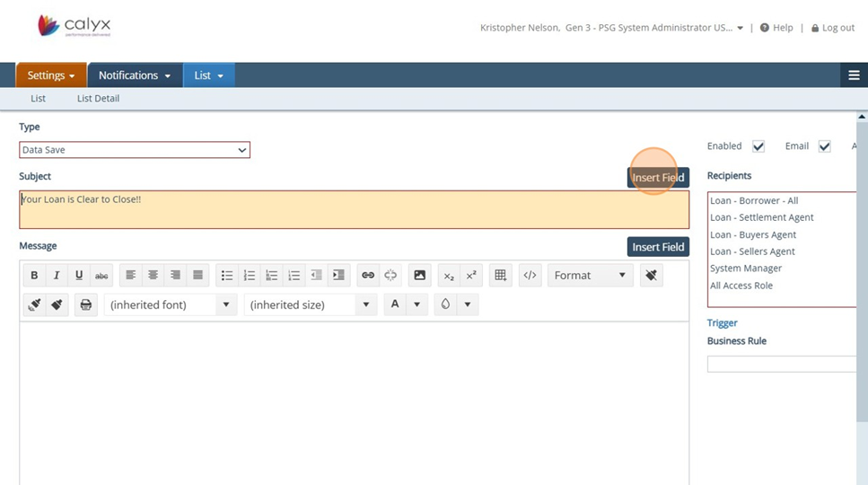868x485 pixels.
Task: Click the strikethrough formatting icon
Action: [x=101, y=276]
